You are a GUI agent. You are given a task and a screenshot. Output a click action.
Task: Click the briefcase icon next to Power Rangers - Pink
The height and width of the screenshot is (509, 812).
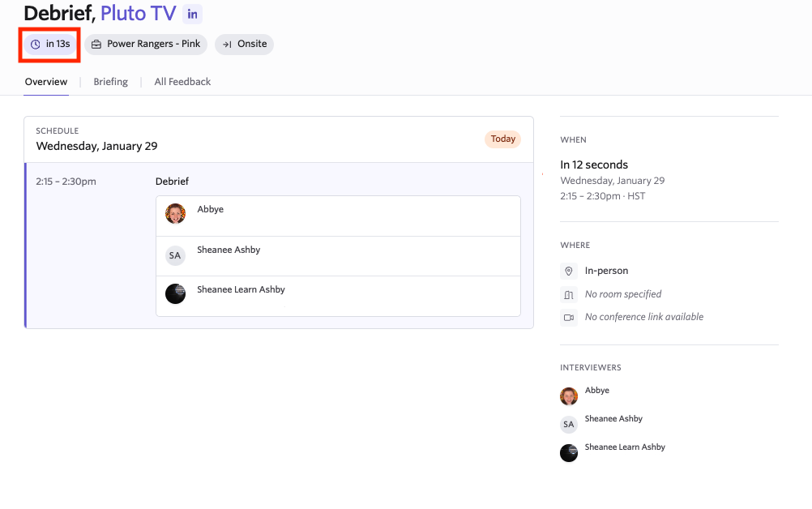pos(96,44)
